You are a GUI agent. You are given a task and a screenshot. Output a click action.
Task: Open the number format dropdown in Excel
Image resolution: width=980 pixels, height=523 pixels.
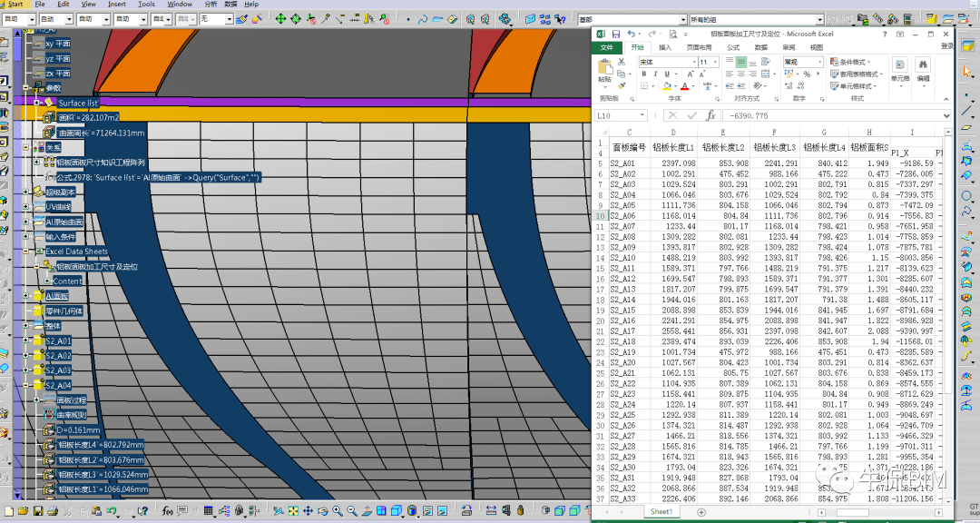pyautogui.click(x=819, y=62)
